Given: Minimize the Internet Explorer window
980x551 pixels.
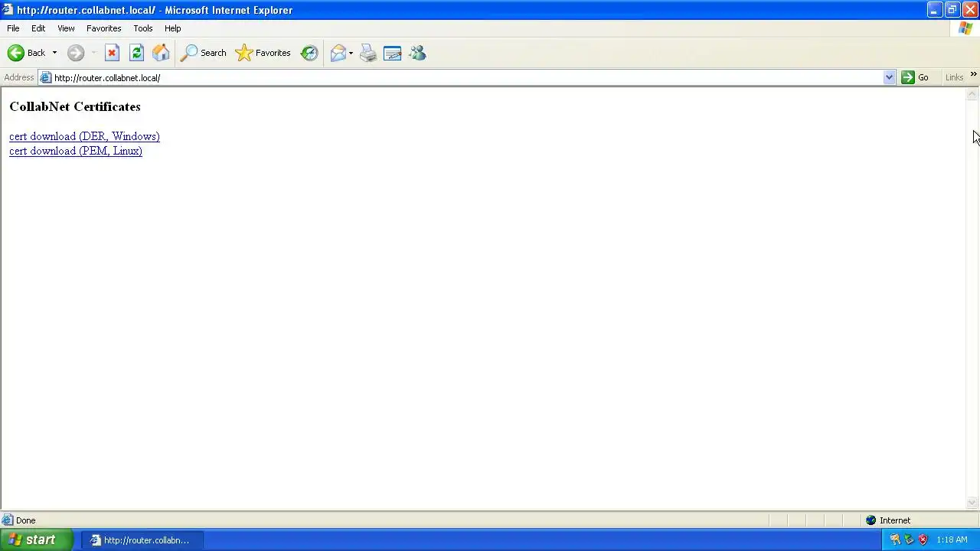Looking at the screenshot, I should click(x=934, y=10).
